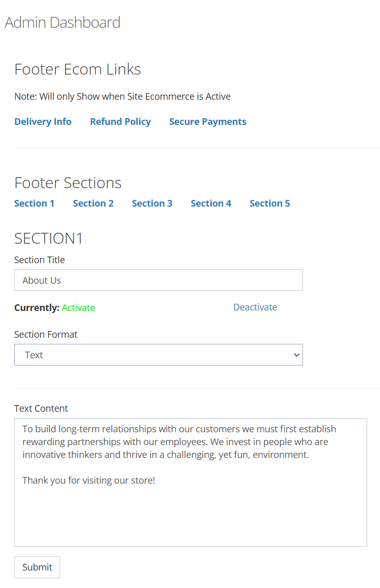Open the Refund Policy link
Image resolution: width=380 pixels, height=588 pixels.
tap(120, 121)
